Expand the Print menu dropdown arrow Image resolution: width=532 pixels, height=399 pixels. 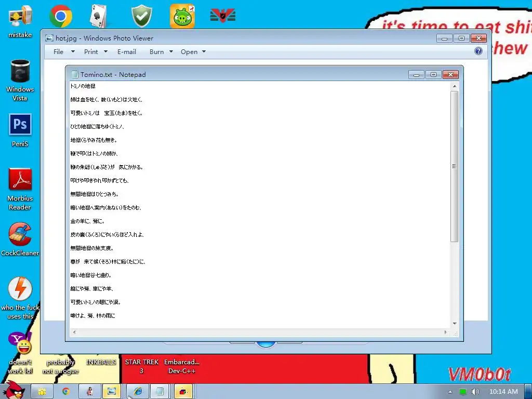(x=105, y=51)
